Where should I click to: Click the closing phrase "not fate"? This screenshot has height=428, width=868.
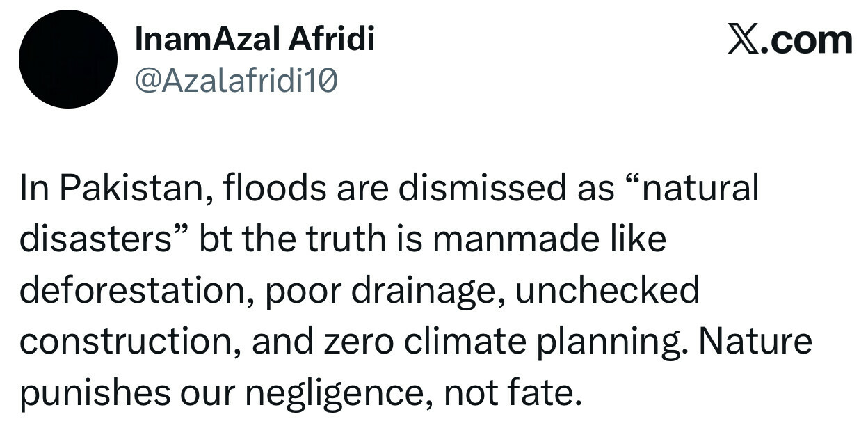click(511, 394)
